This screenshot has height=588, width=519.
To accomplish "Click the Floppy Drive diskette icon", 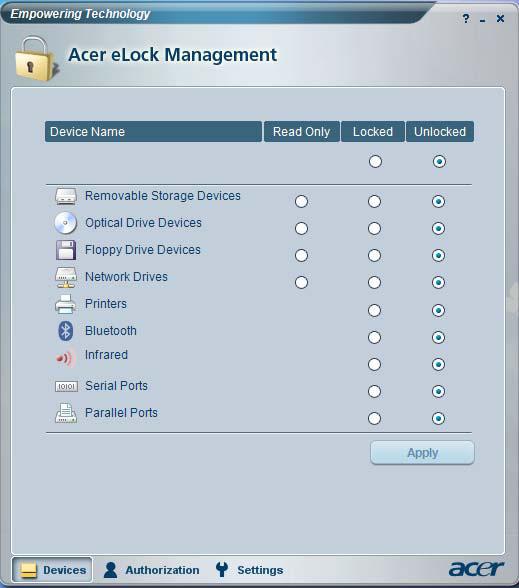I will [x=66, y=250].
